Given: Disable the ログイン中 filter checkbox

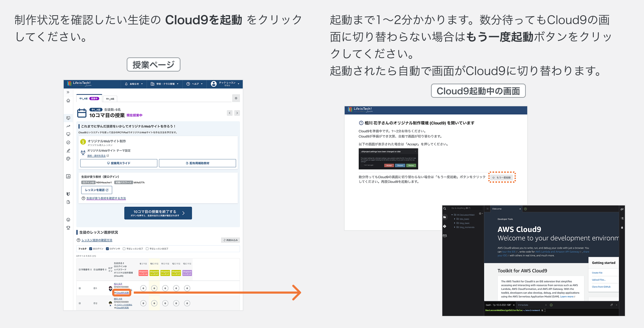Looking at the screenshot, I should 107,249.
